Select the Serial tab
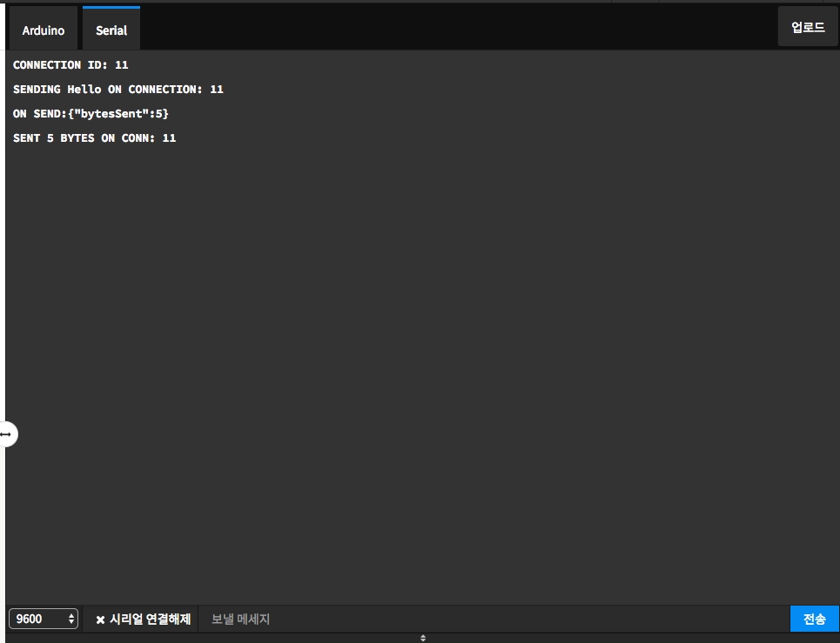The width and height of the screenshot is (840, 643). click(111, 30)
